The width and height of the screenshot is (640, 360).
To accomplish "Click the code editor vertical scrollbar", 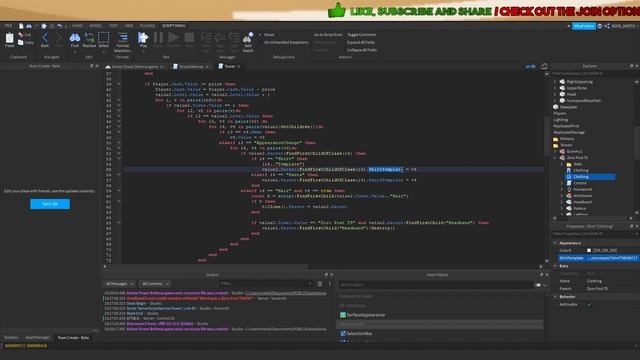I will 547,137.
